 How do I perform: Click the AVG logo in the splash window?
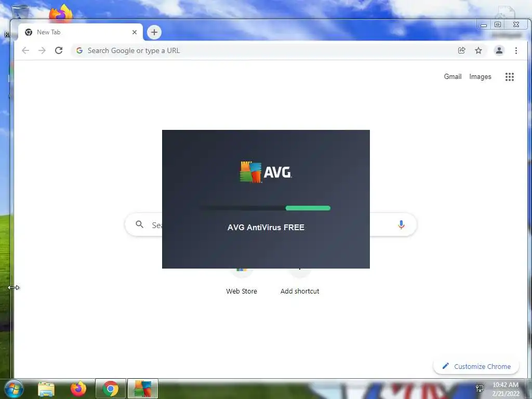(x=265, y=172)
